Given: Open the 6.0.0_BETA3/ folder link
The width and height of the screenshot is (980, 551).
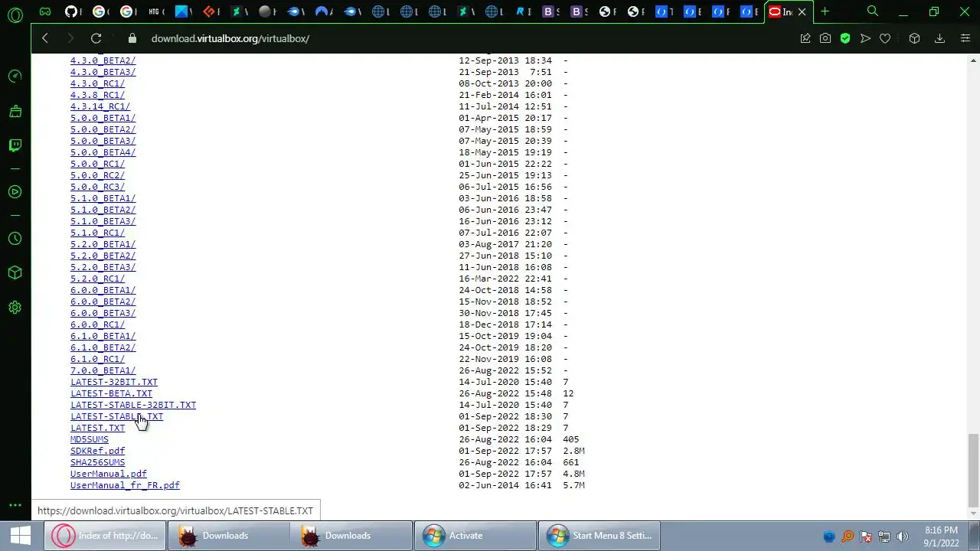Looking at the screenshot, I should [103, 313].
